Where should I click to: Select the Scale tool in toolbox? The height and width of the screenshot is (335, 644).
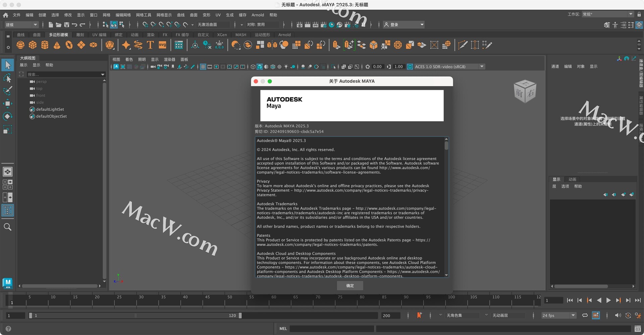(7, 130)
